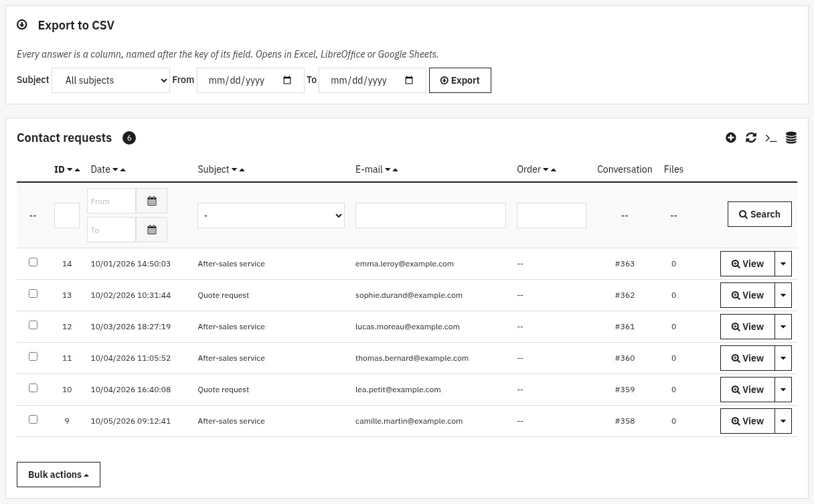
Task: Refresh the contact requests list
Action: coord(751,137)
